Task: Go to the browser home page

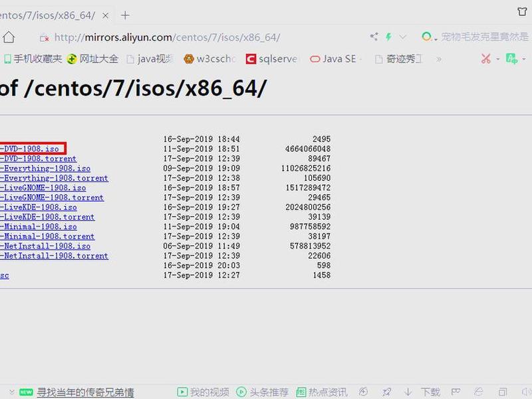Action: click(x=9, y=37)
